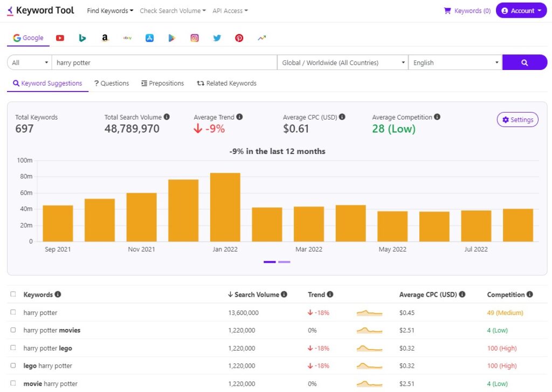Click the magnifier search button
552x392 pixels.
click(x=525, y=62)
